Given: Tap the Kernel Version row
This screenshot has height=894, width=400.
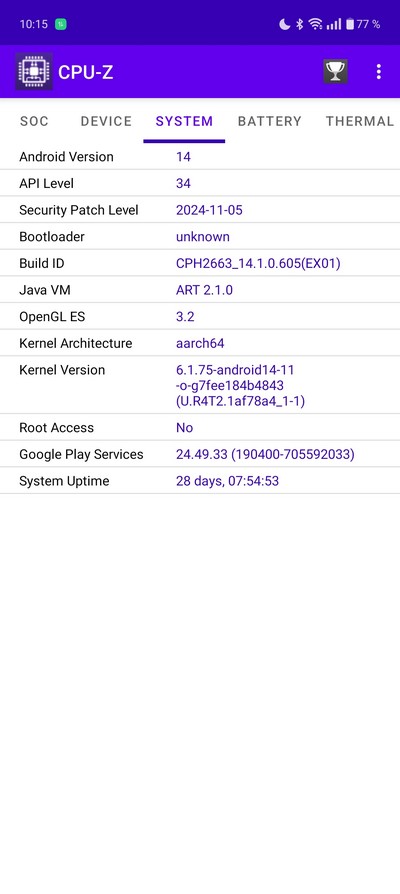Looking at the screenshot, I should click(x=200, y=385).
